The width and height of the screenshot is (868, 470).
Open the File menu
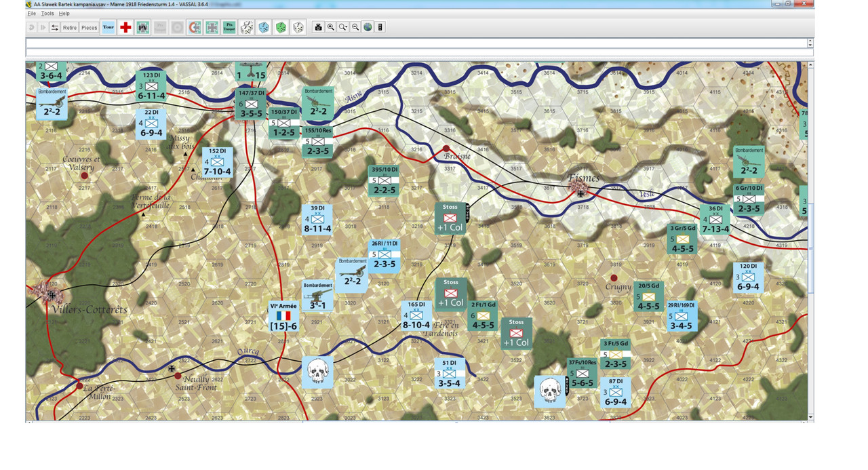[x=31, y=14]
